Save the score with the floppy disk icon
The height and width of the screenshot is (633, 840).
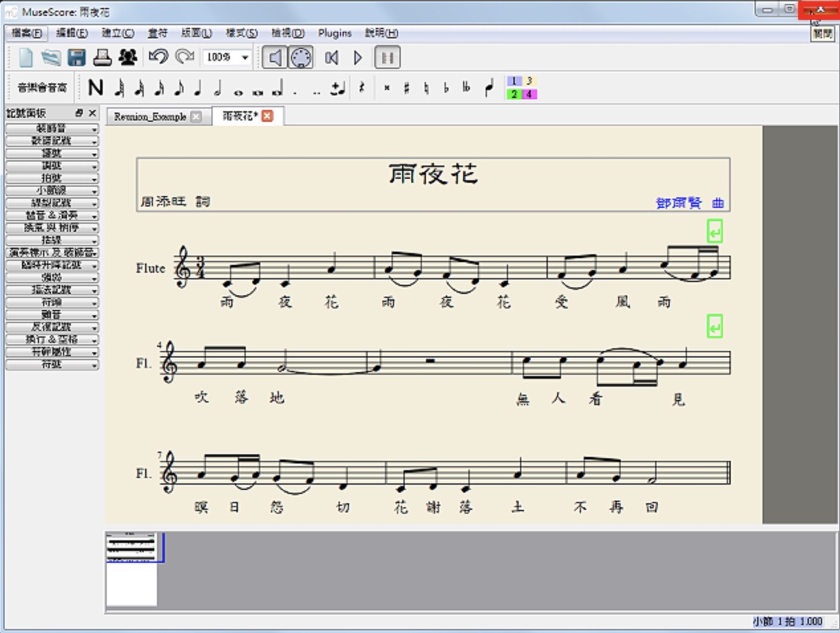(77, 58)
